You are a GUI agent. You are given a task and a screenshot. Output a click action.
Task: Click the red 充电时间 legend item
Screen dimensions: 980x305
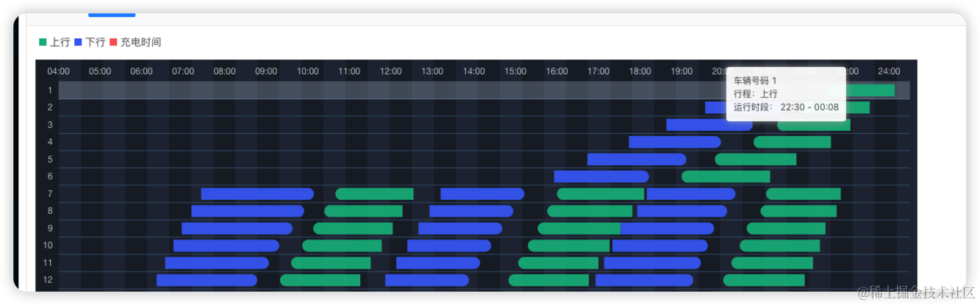point(135,43)
